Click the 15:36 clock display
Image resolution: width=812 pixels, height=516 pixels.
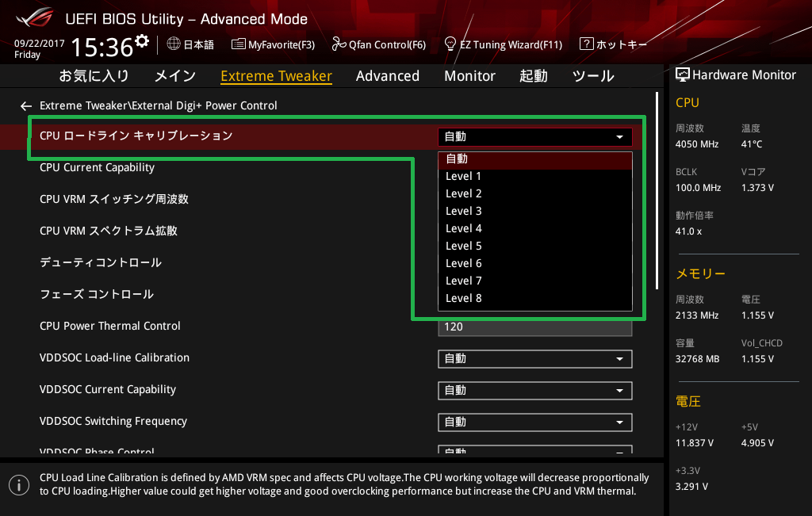pos(102,47)
